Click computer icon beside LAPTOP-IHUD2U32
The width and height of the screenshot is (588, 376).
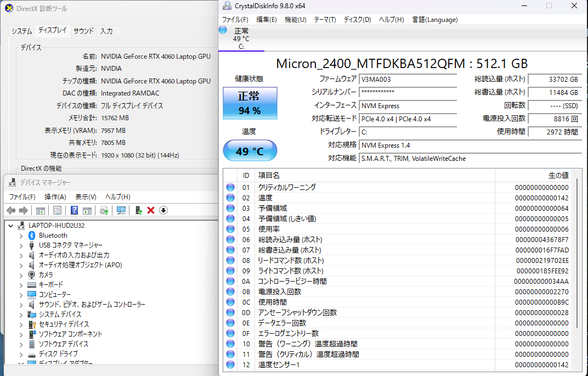21,226
